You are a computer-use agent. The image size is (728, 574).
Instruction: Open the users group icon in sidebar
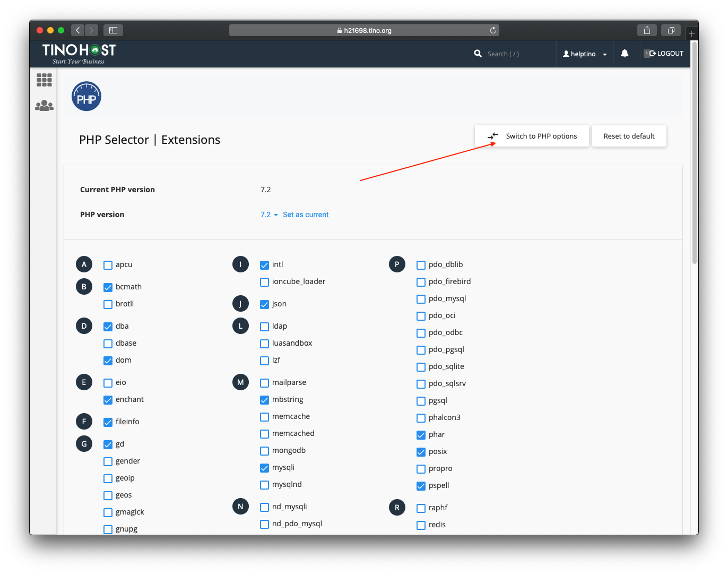coord(44,106)
